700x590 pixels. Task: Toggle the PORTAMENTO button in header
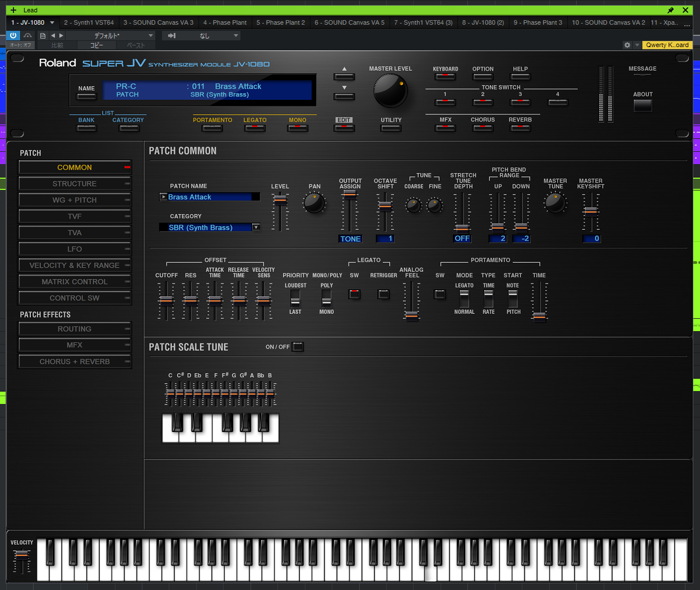(212, 128)
